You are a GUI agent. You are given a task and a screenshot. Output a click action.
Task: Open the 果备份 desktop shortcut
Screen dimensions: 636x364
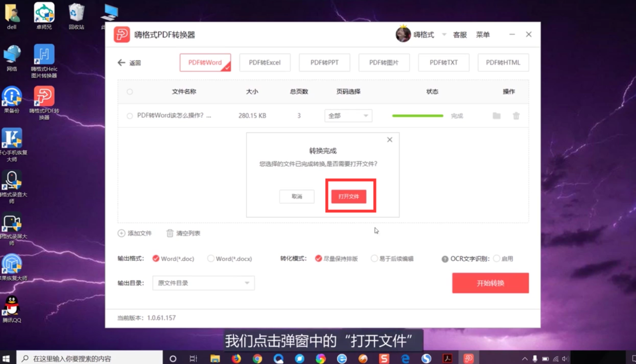click(12, 100)
